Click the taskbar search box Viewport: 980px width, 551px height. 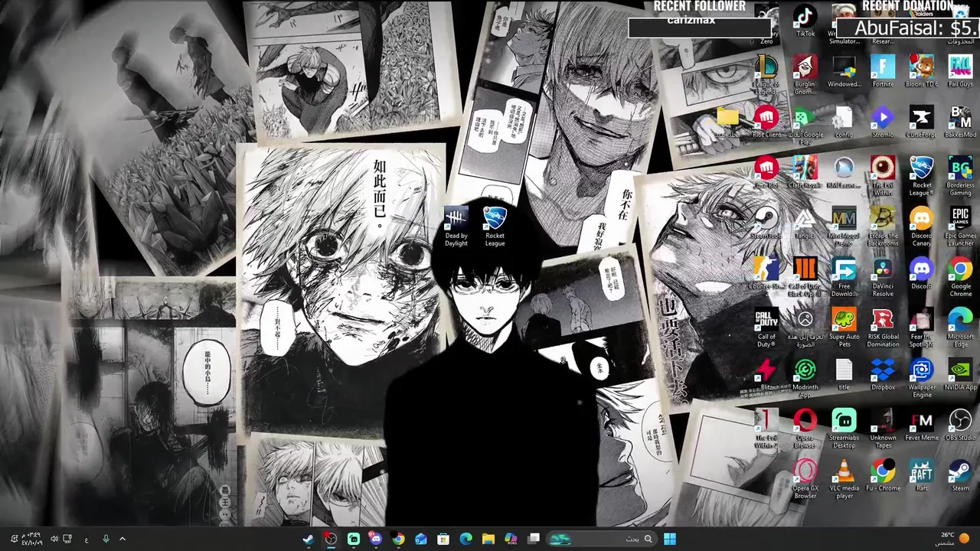click(x=603, y=539)
